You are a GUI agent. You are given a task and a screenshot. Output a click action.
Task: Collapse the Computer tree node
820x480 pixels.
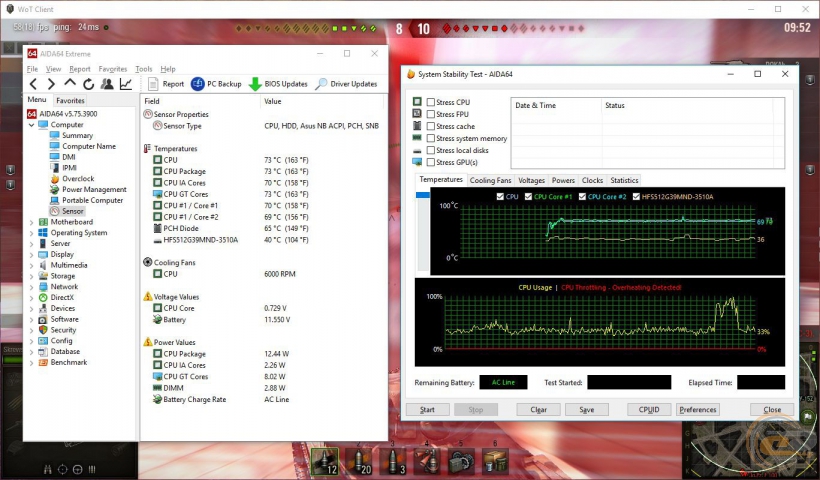pos(31,125)
